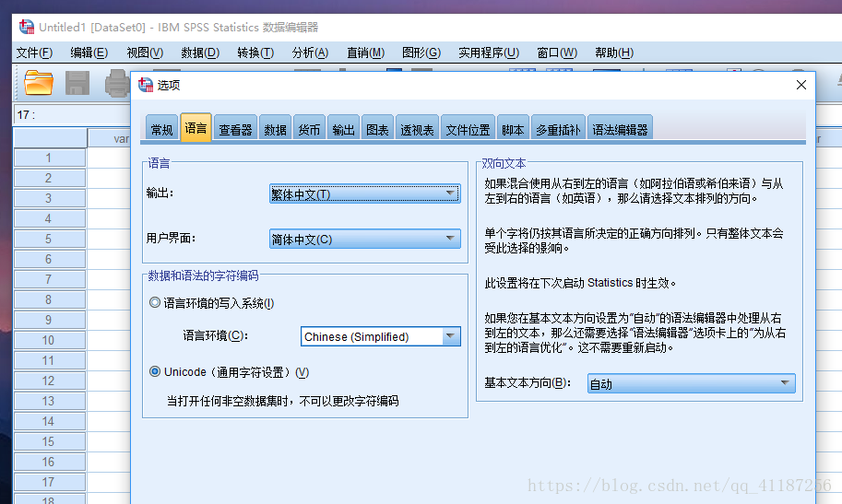
Task: Click the 数据和语法的字符编码 group label
Action: [203, 275]
